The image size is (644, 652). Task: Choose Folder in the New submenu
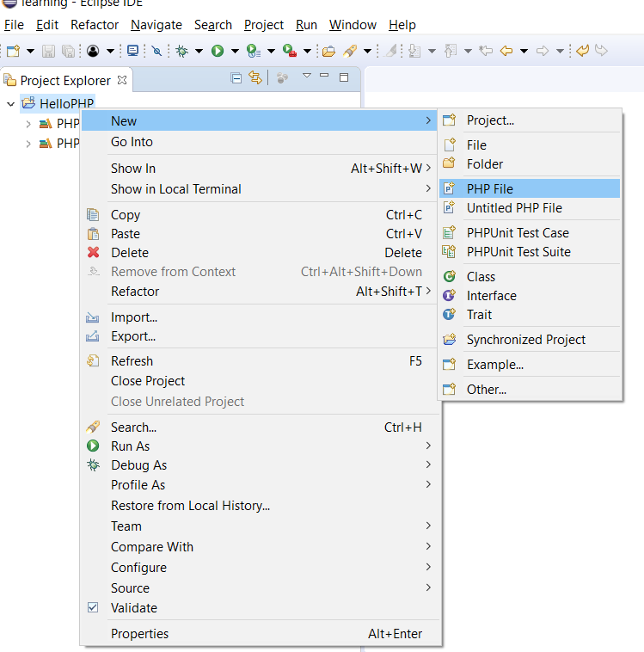tap(530, 164)
